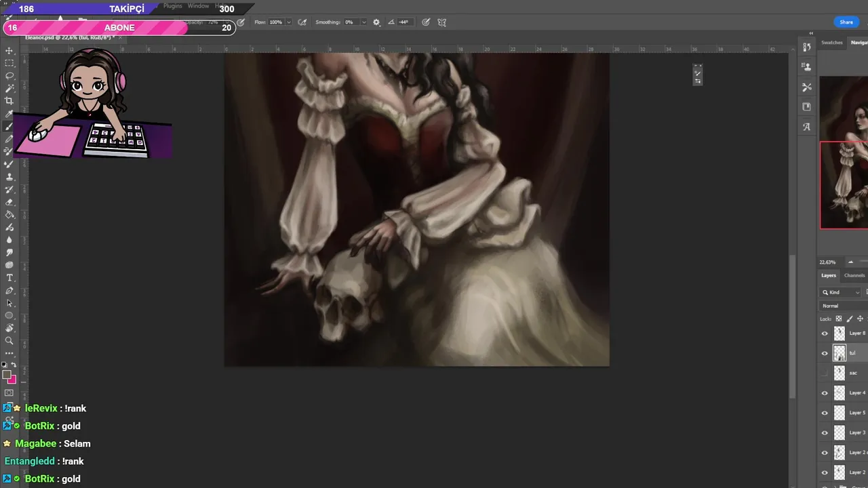Open the Flow percentage dropdown
Image resolution: width=868 pixels, height=488 pixels.
pos(289,22)
